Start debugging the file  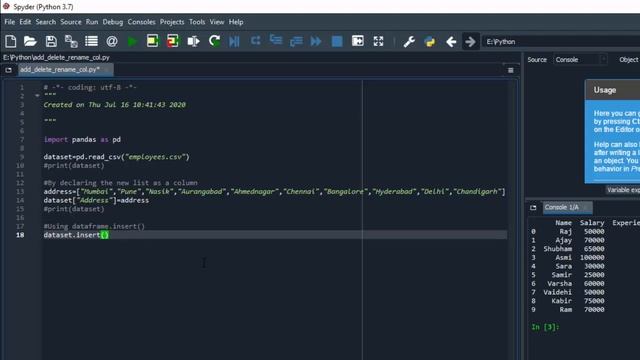click(x=234, y=41)
